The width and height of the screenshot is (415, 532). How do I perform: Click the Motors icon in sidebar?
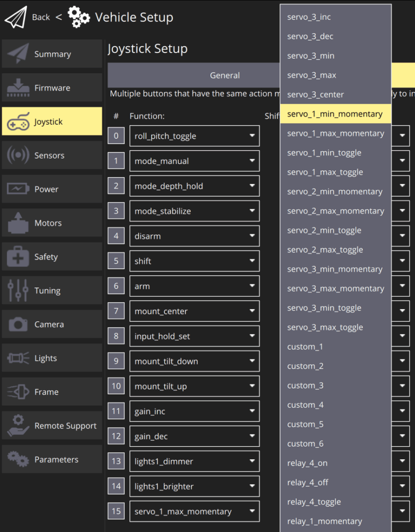(x=18, y=222)
